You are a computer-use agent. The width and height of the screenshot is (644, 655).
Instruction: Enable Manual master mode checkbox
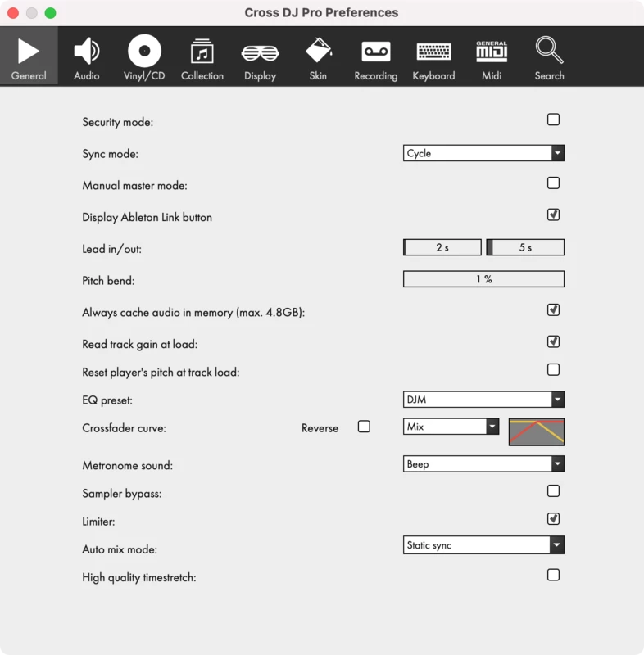(x=553, y=183)
